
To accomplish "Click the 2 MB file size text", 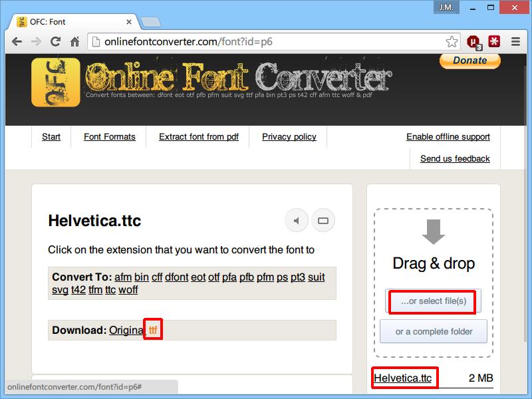I will 481,378.
